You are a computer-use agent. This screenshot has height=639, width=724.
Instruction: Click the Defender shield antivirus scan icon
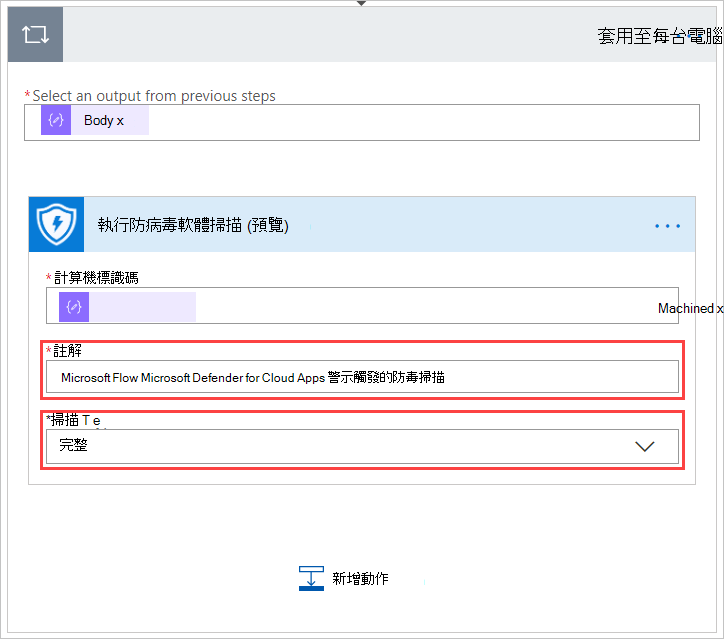coord(56,224)
